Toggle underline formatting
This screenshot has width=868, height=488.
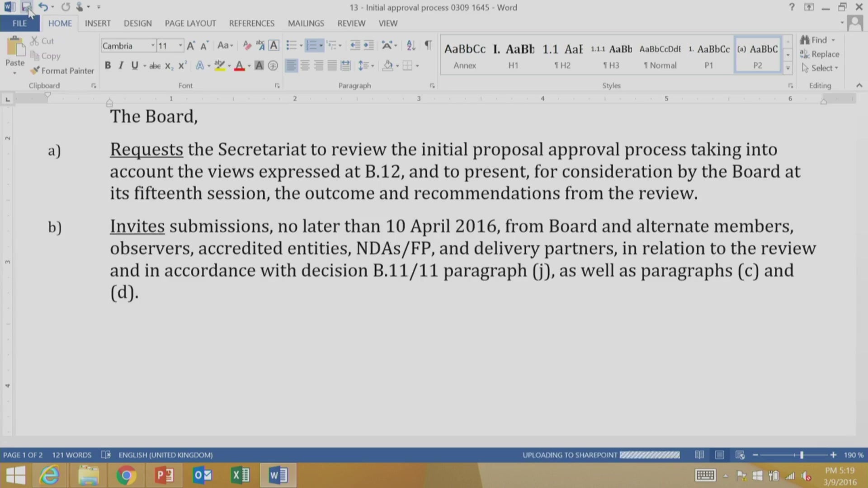[x=134, y=66]
